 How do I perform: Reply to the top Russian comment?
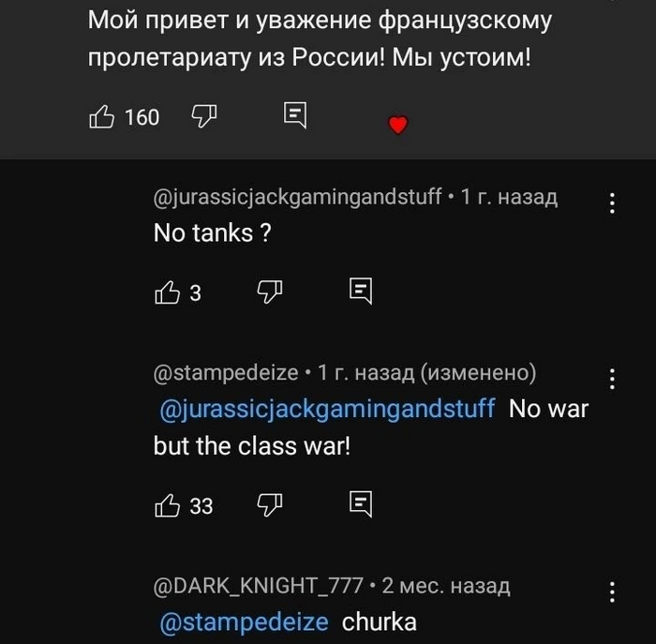tap(294, 117)
